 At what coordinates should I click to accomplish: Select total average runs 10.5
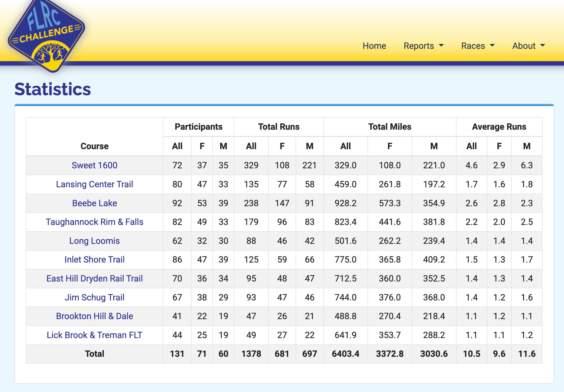click(x=471, y=354)
